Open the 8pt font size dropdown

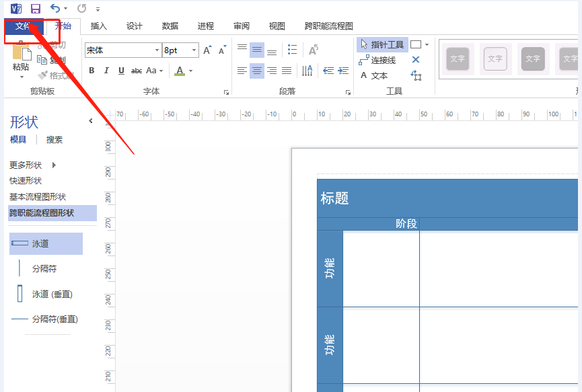click(194, 50)
